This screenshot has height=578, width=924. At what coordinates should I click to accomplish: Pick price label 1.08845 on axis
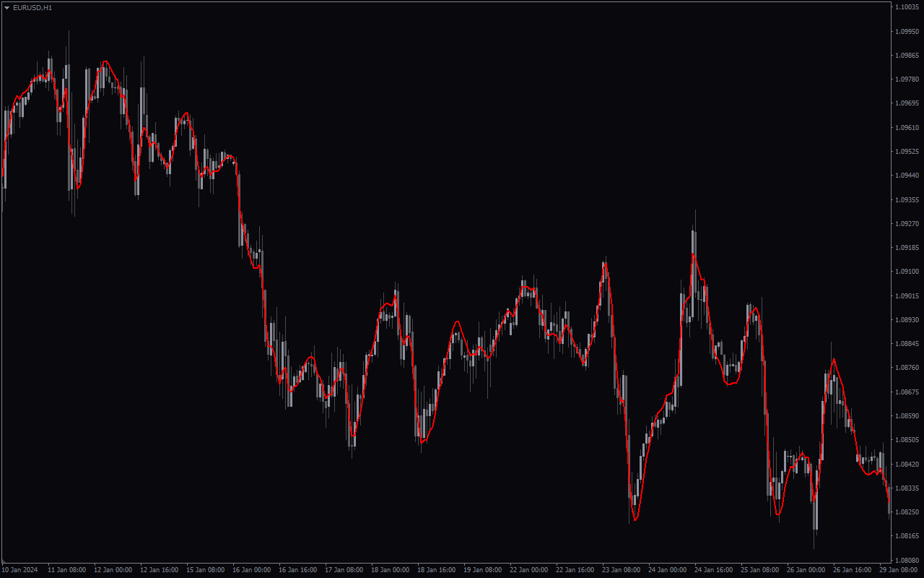point(907,343)
